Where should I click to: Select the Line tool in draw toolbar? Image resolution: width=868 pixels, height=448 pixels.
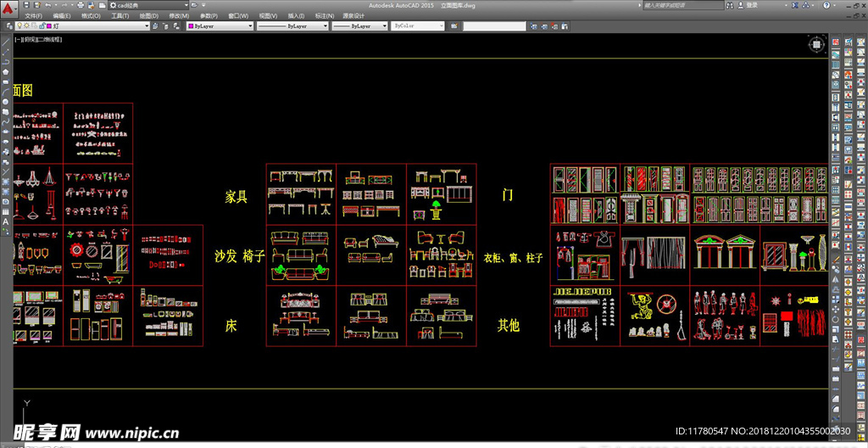pos(6,42)
